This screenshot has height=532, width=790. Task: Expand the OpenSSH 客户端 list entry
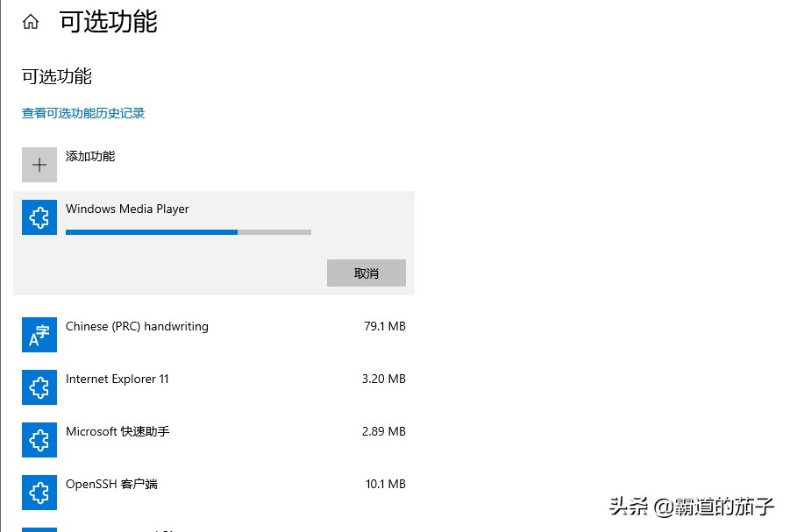[210, 493]
